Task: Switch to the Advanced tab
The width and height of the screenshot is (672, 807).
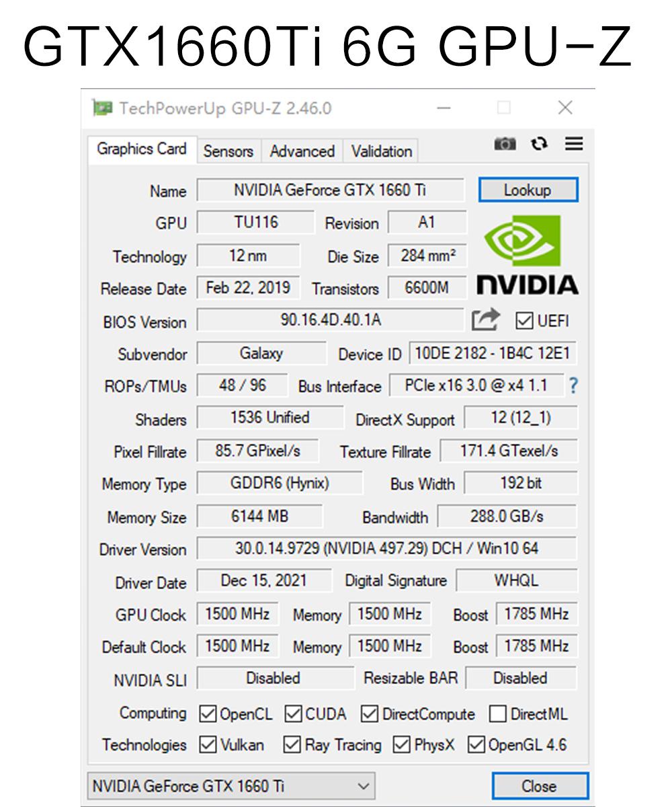Action: (302, 151)
